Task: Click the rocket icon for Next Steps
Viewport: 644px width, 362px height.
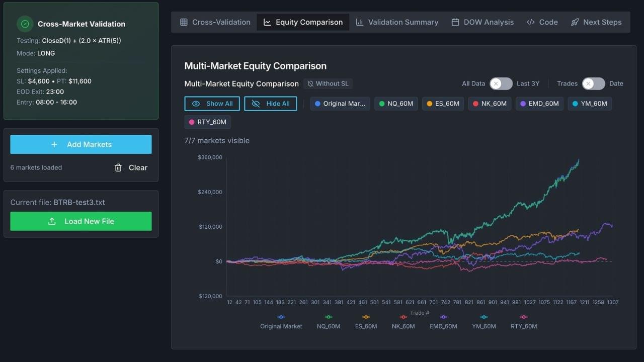Action: click(575, 22)
